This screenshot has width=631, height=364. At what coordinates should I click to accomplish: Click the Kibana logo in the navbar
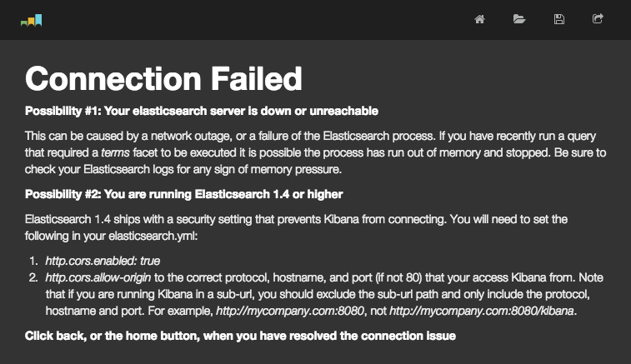pos(31,19)
